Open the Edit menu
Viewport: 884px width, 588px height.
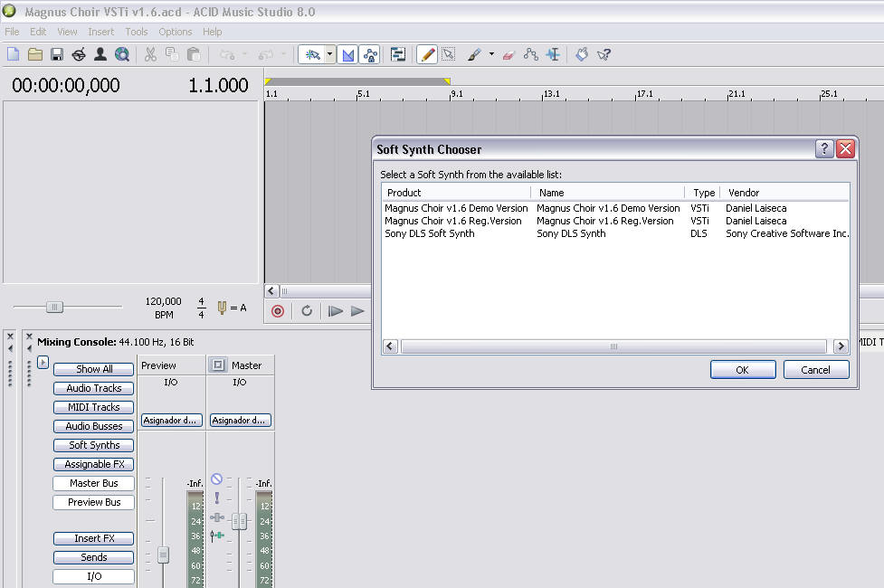[38, 32]
